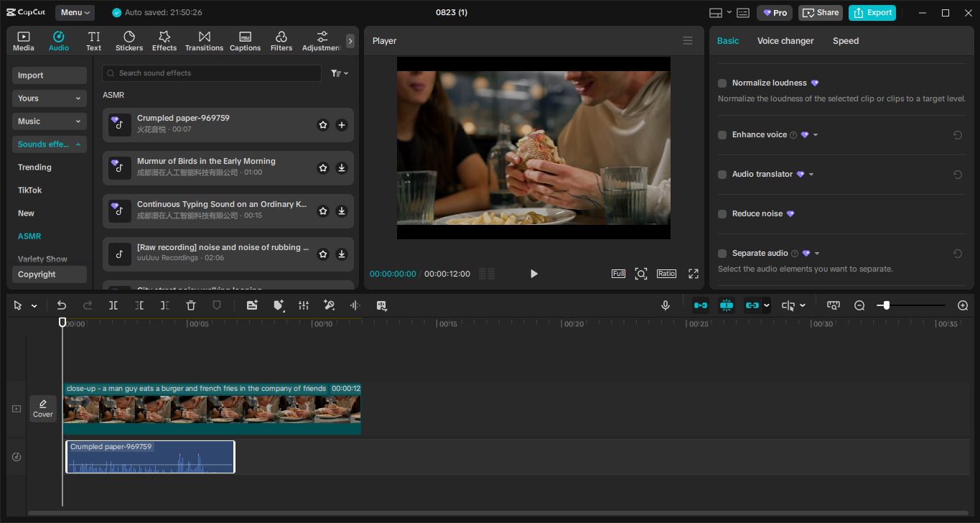
Task: Switch to the Speed tab
Action: click(845, 41)
